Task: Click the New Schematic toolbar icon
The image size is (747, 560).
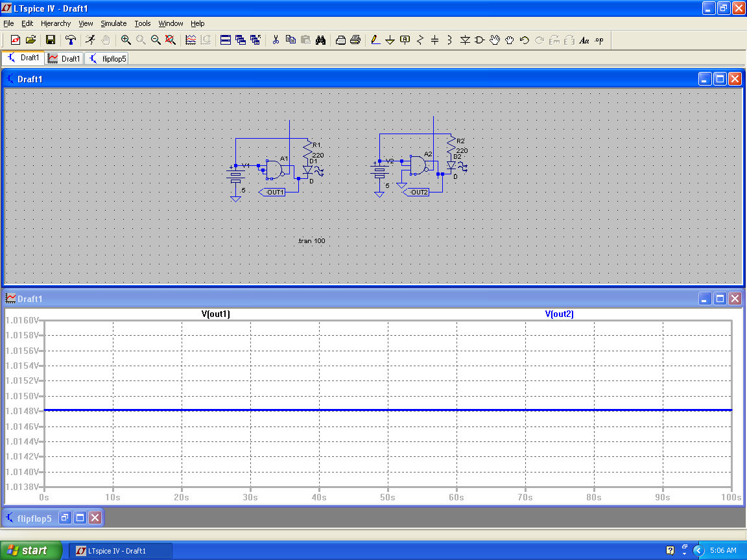Action: 16,40
